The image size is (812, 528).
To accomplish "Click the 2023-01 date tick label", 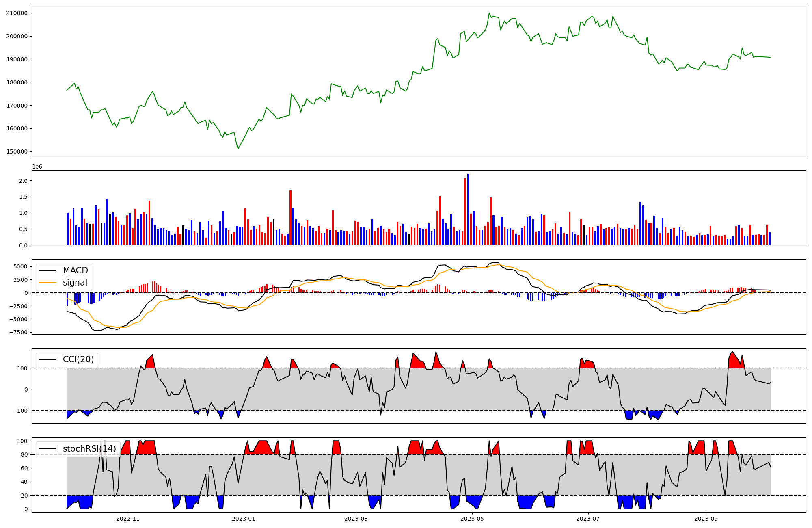I will (x=244, y=519).
